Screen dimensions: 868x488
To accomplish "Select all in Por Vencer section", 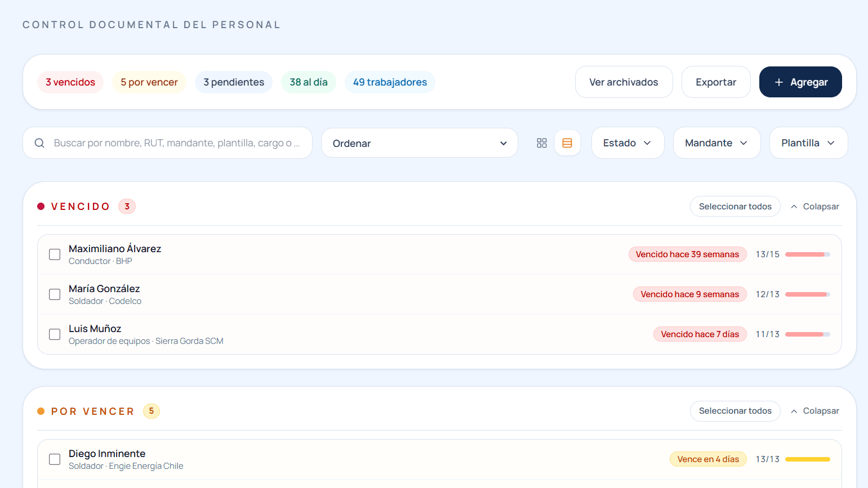I will pos(735,411).
